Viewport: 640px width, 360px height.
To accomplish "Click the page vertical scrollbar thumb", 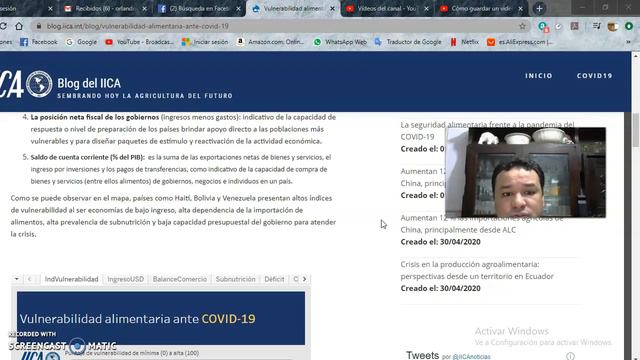I will (636, 131).
